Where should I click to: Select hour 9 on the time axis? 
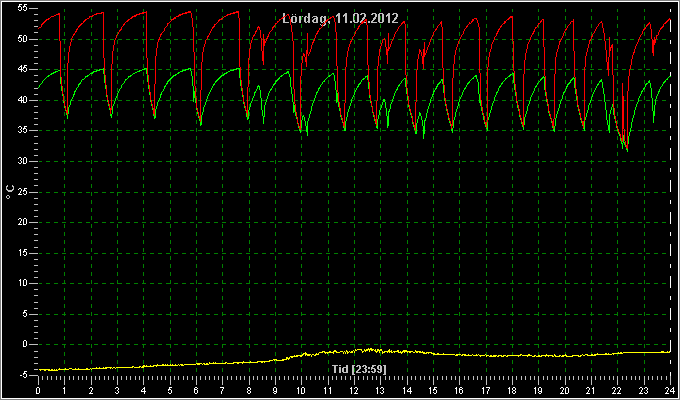[275, 391]
